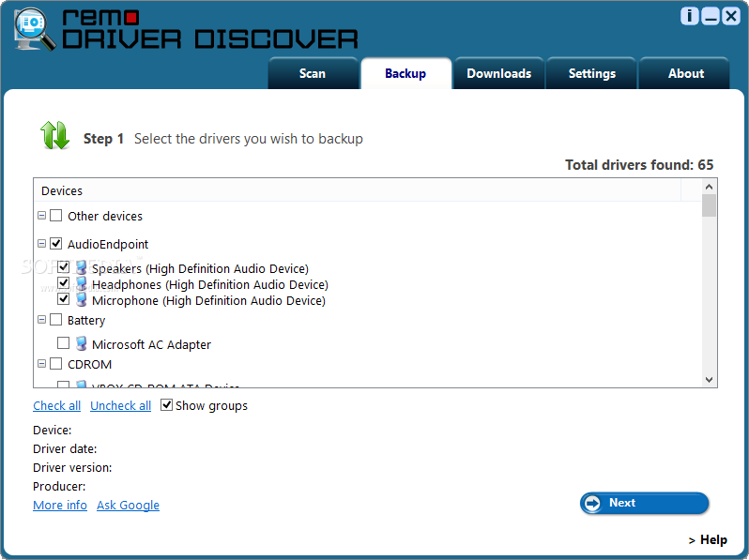749x560 pixels.
Task: Open the Downloads tab
Action: (x=499, y=73)
